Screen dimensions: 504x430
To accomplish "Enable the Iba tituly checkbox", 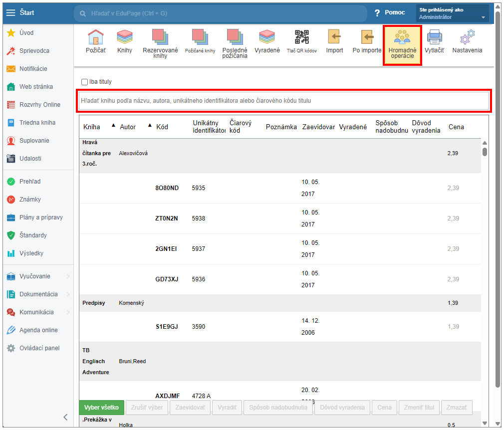I will click(85, 82).
